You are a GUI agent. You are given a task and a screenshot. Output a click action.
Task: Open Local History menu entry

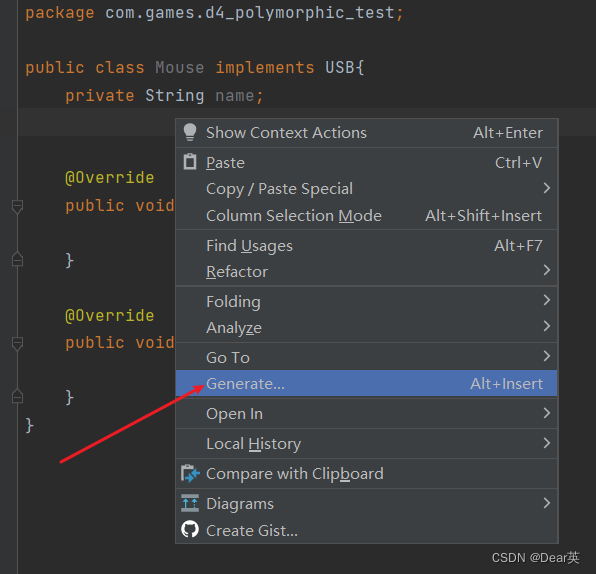[x=366, y=444]
